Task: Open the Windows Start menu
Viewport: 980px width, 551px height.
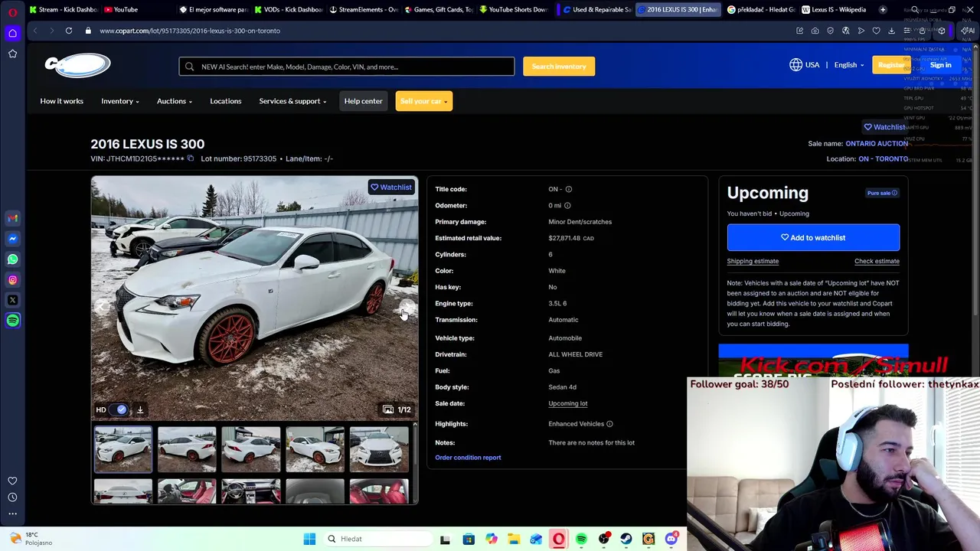Action: coord(309,539)
